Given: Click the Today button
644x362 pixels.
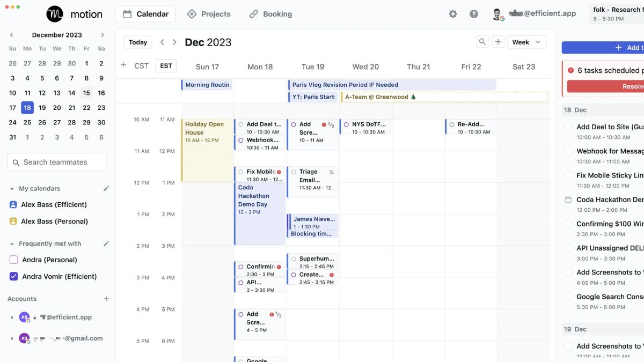Looking at the screenshot, I should point(138,42).
